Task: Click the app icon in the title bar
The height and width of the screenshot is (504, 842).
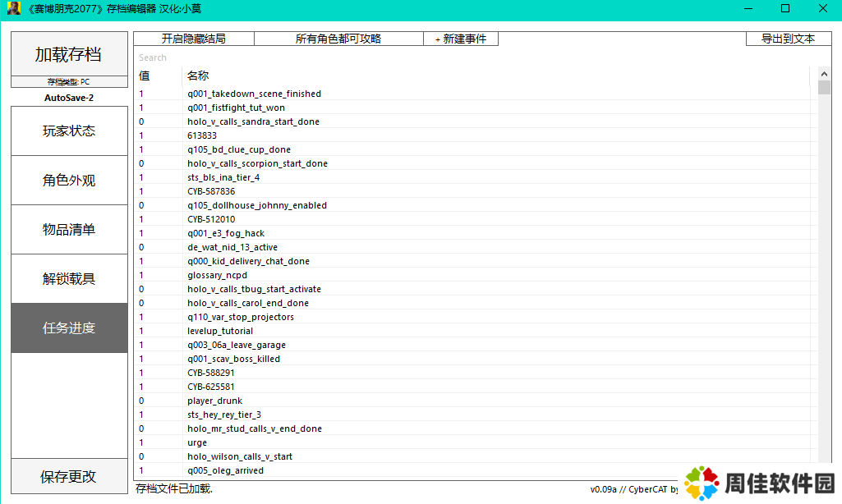Action: coord(14,8)
